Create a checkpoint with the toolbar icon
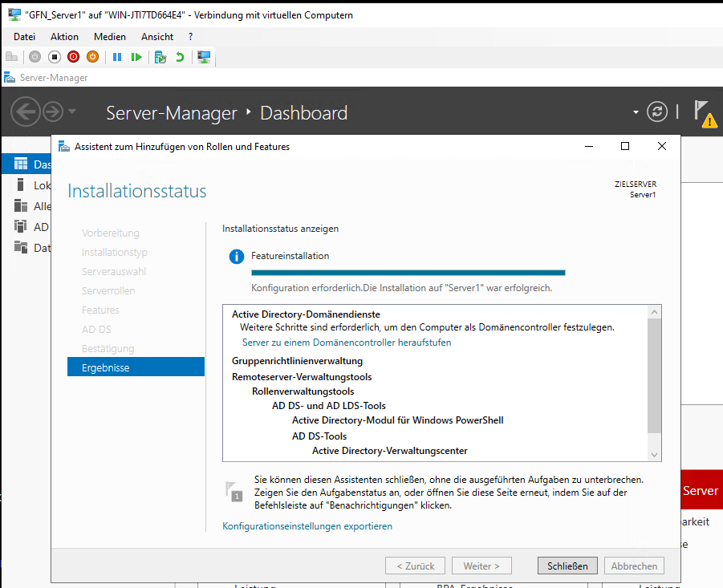This screenshot has height=588, width=723. [x=160, y=57]
